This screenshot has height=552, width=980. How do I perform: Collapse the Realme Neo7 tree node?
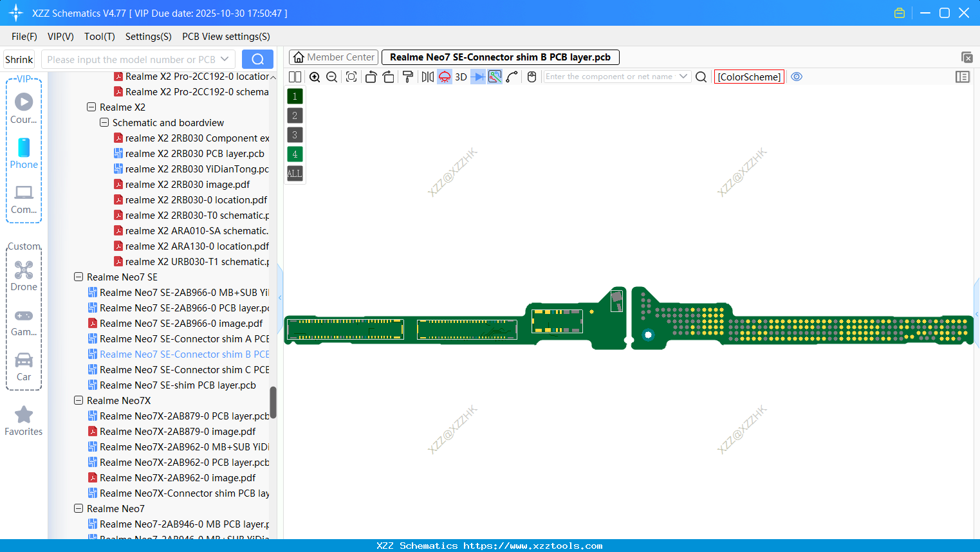coord(79,509)
